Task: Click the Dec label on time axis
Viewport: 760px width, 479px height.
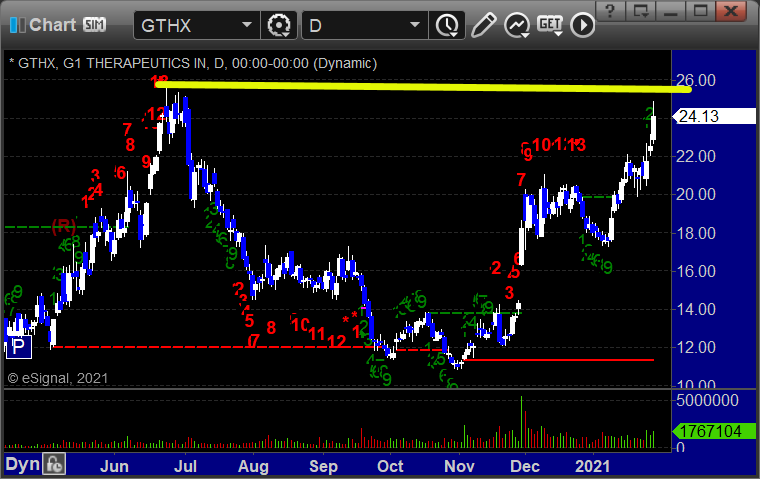Action: [x=525, y=466]
